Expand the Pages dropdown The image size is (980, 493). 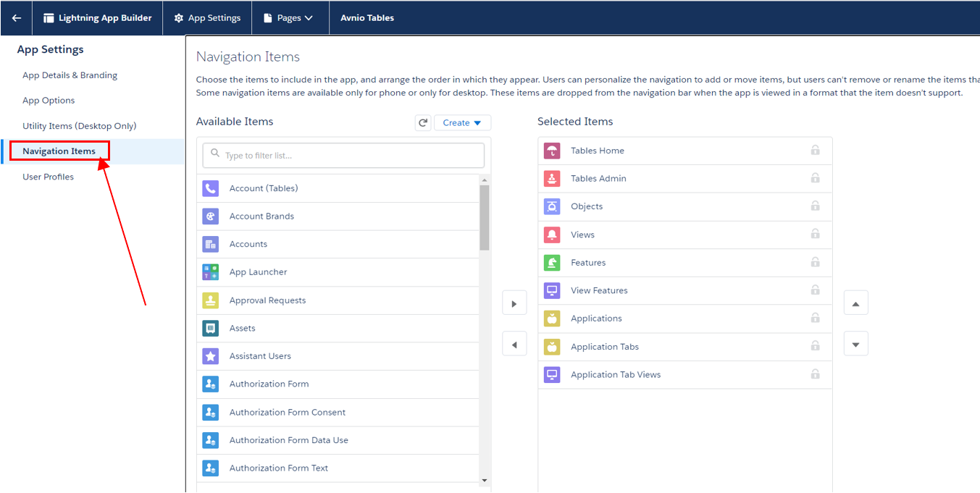pos(289,18)
